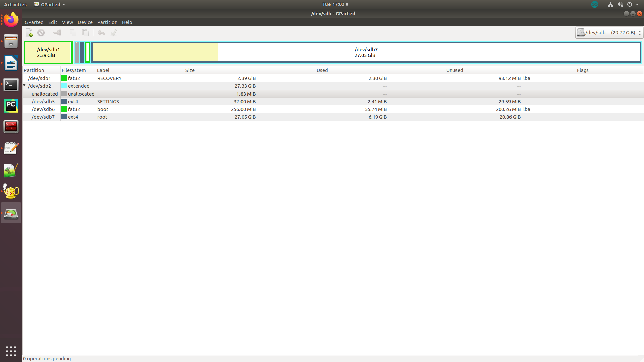644x362 pixels.
Task: Open the Help menu
Action: 127,22
